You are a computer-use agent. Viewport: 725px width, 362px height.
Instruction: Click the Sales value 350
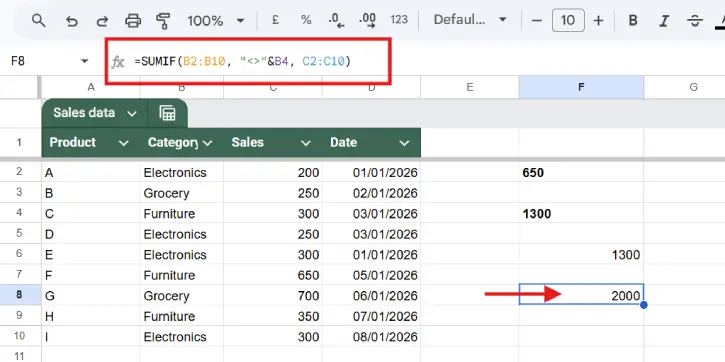273,316
